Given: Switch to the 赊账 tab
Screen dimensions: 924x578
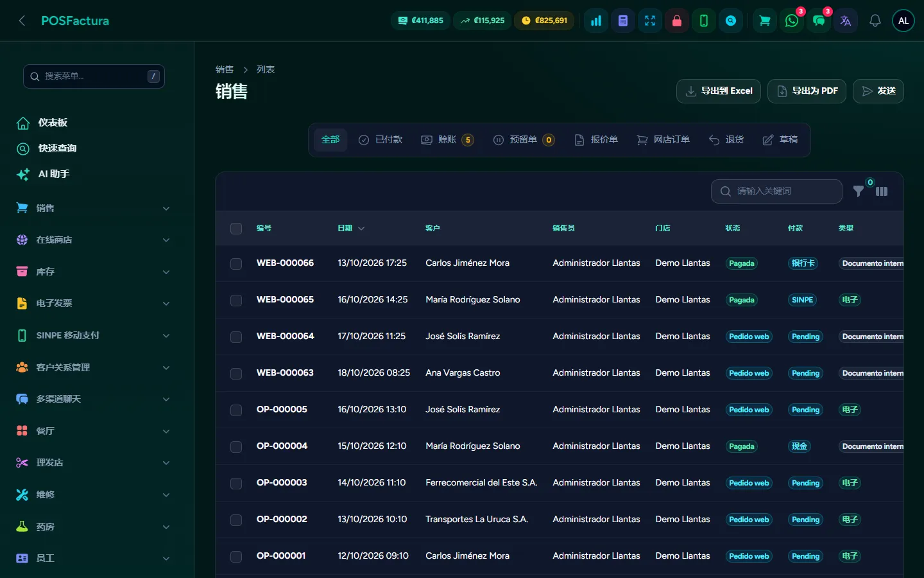Looking at the screenshot, I should [x=447, y=140].
